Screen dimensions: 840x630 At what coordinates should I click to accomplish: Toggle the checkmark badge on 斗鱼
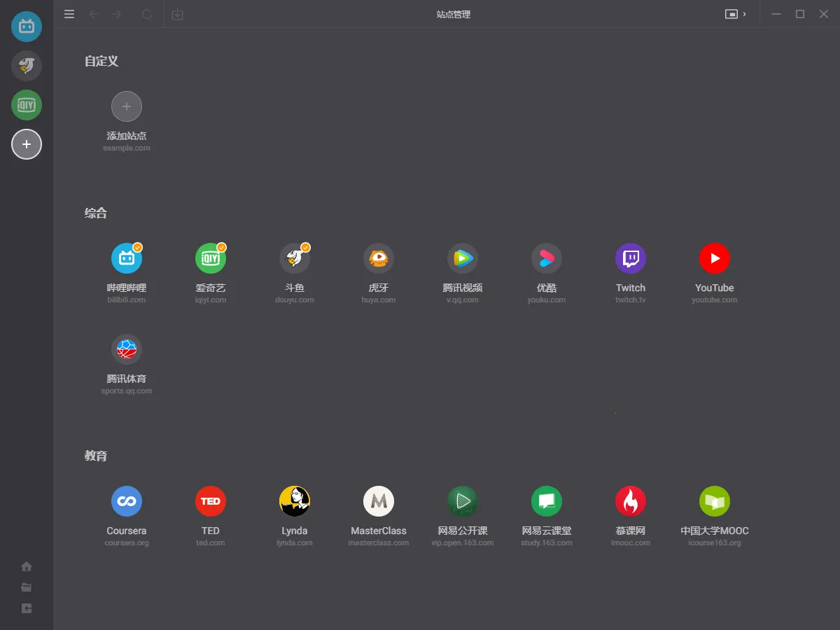coord(305,246)
